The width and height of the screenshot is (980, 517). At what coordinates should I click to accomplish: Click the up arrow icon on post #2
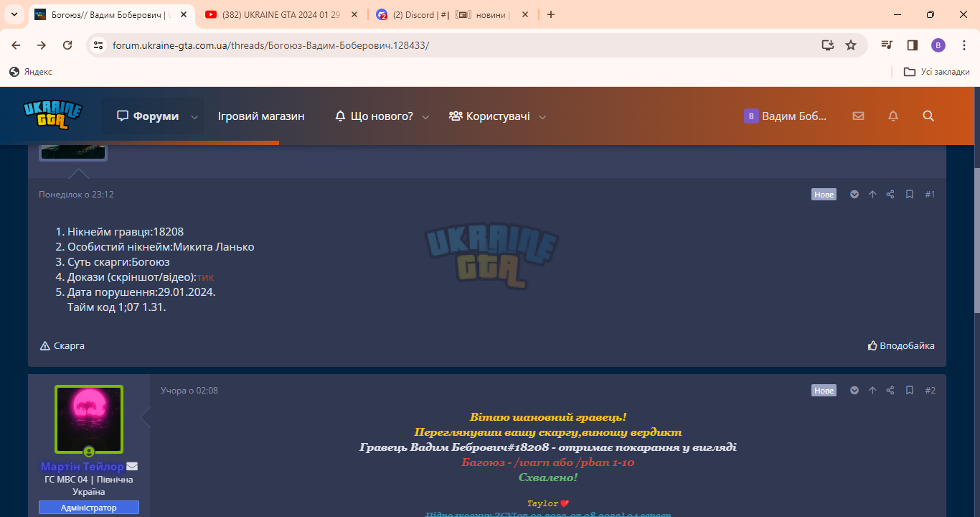872,391
